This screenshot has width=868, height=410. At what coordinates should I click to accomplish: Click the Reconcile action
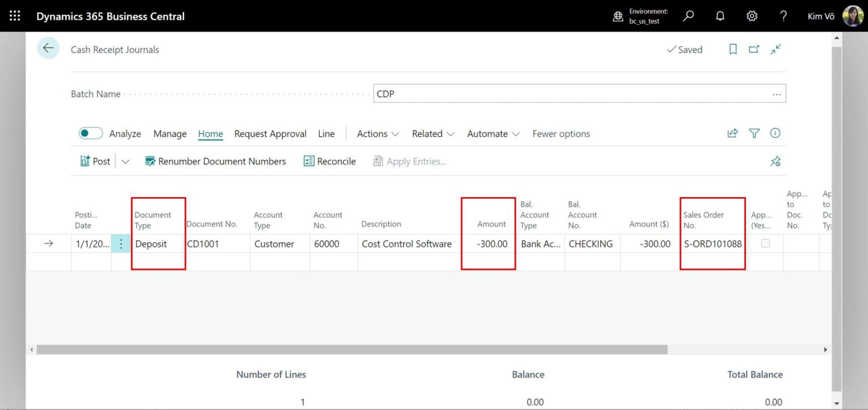coord(329,162)
